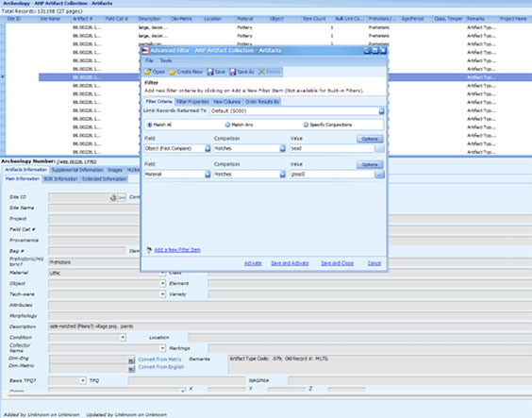532x418 pixels.
Task: Expand the Object dropdown in Main Information
Action: tap(162, 283)
